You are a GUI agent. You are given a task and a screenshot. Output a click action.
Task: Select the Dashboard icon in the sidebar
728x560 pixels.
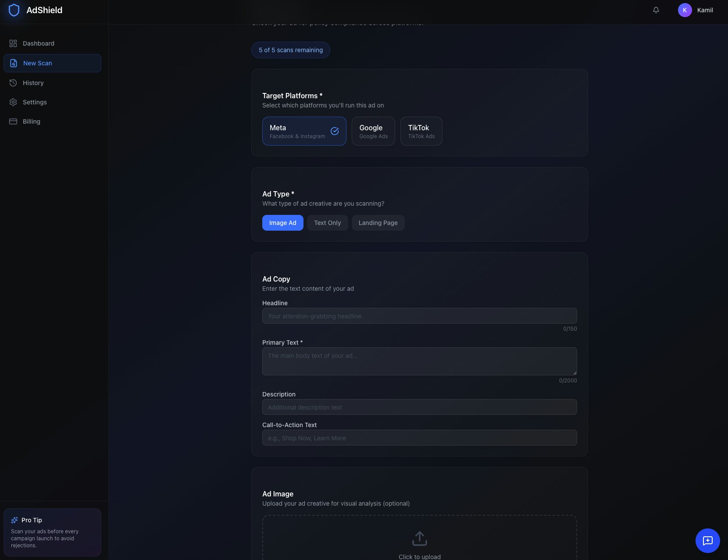point(13,43)
